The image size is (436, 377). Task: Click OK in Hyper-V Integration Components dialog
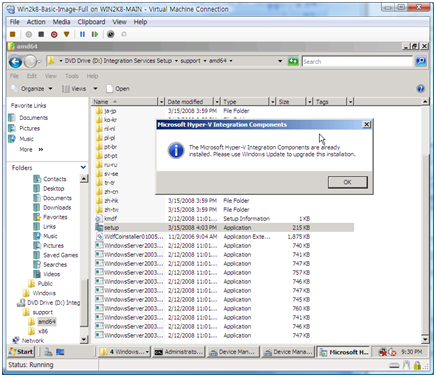(348, 182)
